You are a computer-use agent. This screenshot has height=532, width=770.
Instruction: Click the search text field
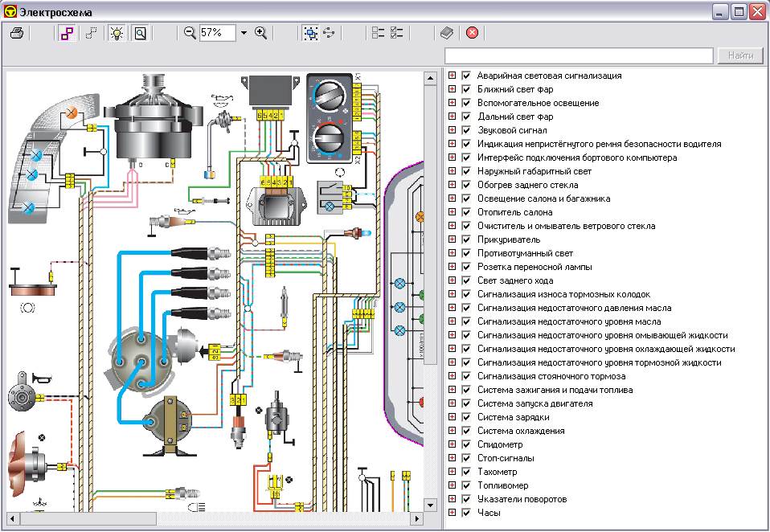pyautogui.click(x=579, y=55)
